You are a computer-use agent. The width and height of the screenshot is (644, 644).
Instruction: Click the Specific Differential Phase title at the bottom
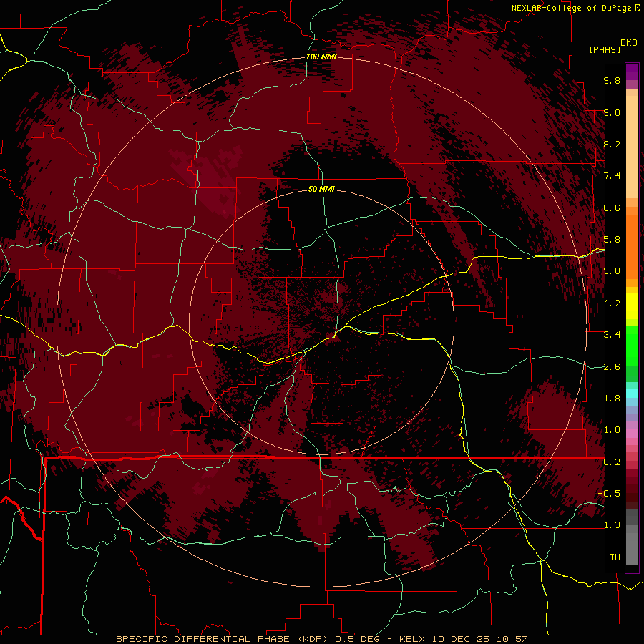pos(321,639)
